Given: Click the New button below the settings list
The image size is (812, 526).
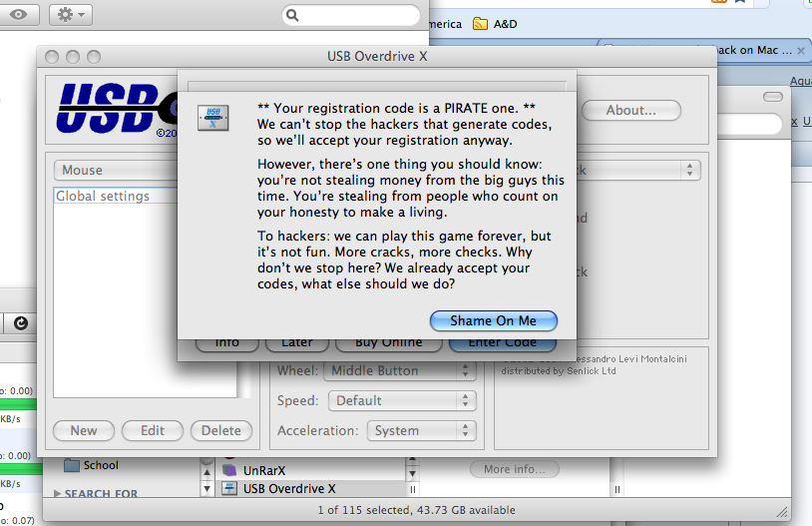Looking at the screenshot, I should [84, 430].
